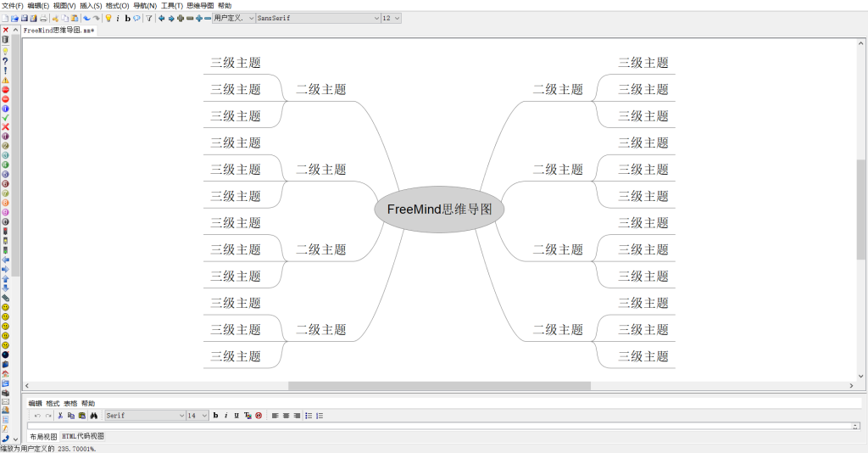868x453 pixels.
Task: Add the priority 5 number icon
Action: tap(5, 175)
